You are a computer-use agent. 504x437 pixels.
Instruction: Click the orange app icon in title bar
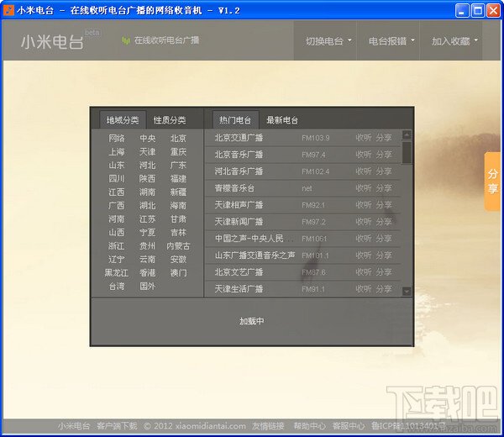8,10
